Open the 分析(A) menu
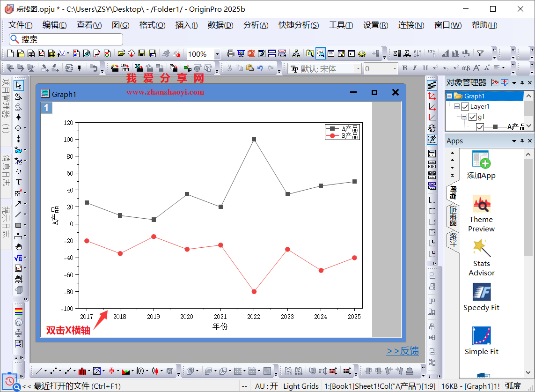The height and width of the screenshot is (392, 535). [256, 25]
